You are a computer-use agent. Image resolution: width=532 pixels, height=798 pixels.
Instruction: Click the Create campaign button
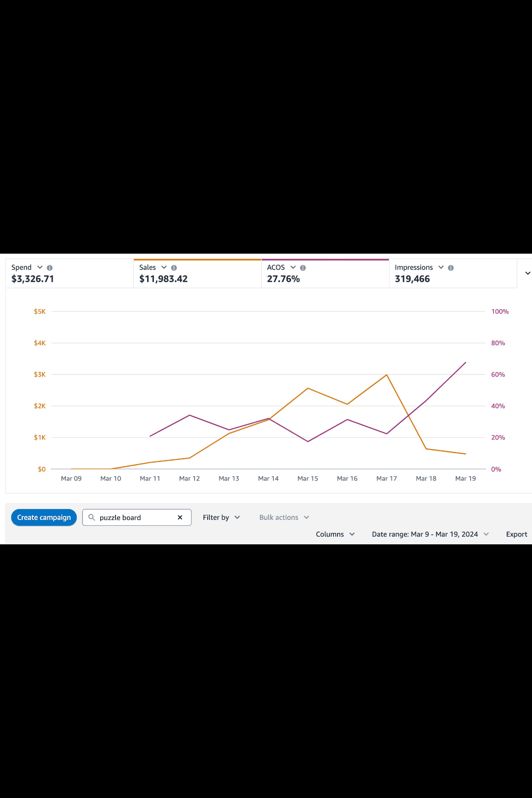coord(44,517)
